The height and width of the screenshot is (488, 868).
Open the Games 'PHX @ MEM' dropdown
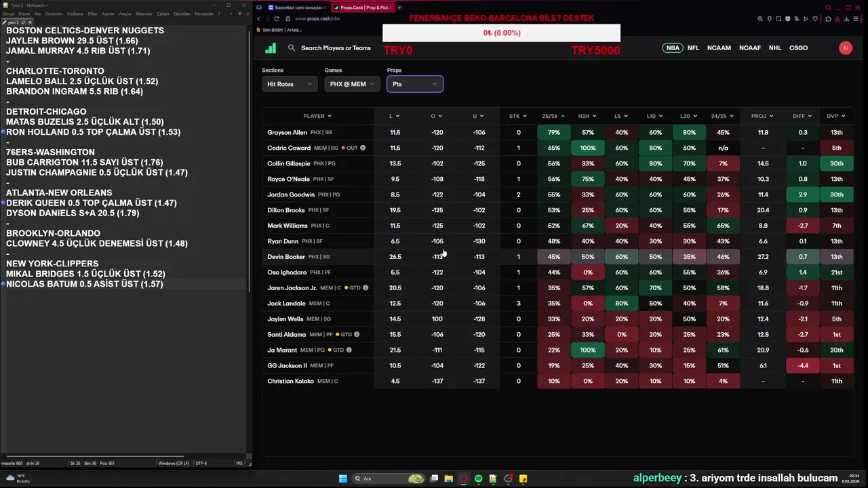click(352, 84)
